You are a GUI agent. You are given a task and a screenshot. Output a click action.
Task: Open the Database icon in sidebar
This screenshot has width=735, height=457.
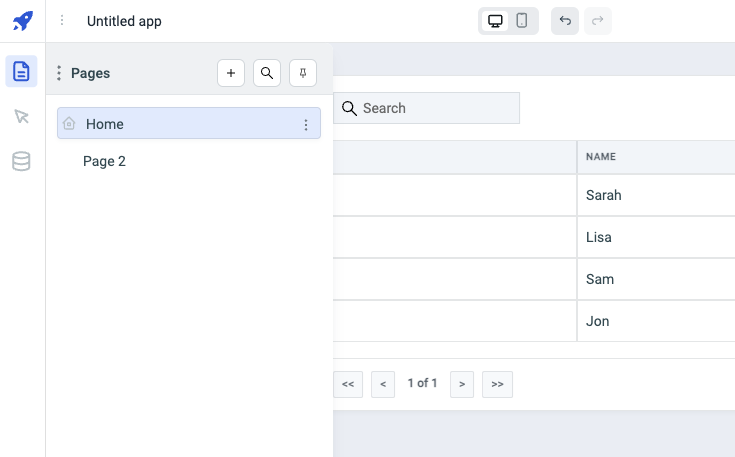pyautogui.click(x=22, y=161)
